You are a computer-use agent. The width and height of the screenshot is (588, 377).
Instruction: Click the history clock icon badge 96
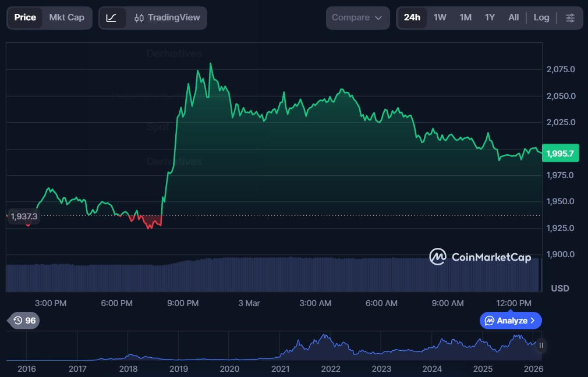(24, 321)
